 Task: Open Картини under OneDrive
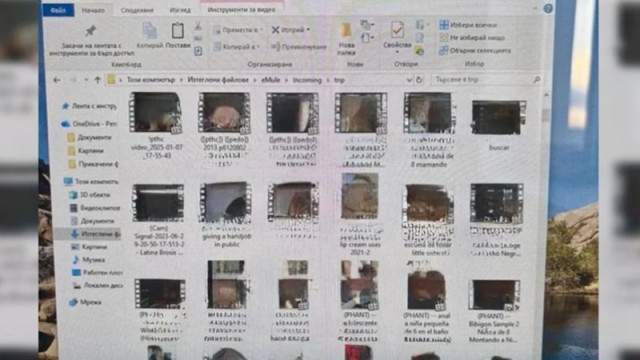pyautogui.click(x=86, y=151)
